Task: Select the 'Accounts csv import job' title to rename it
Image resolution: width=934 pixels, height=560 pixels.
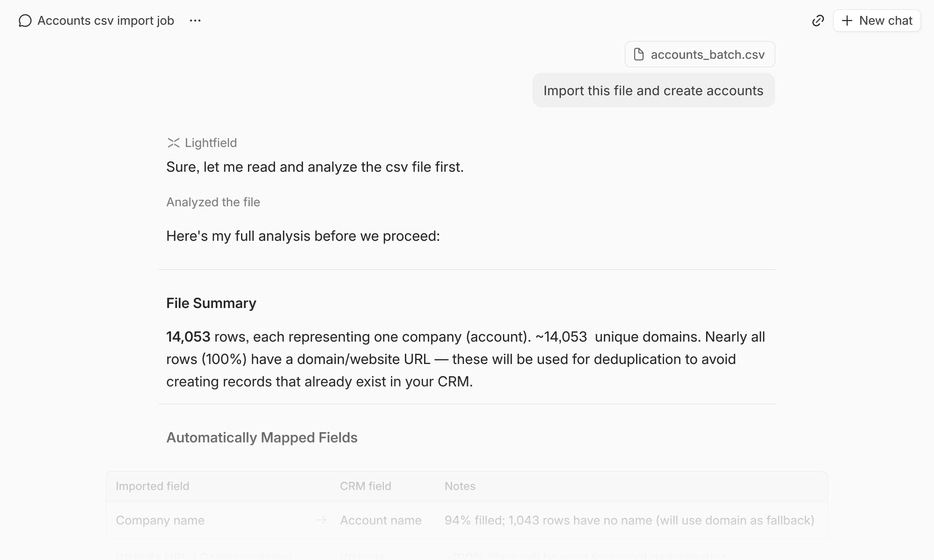Action: (x=106, y=21)
